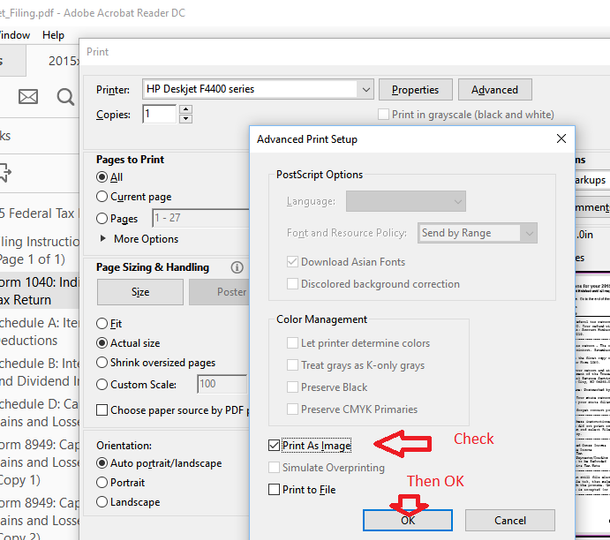Click the envelope email icon

28,96
